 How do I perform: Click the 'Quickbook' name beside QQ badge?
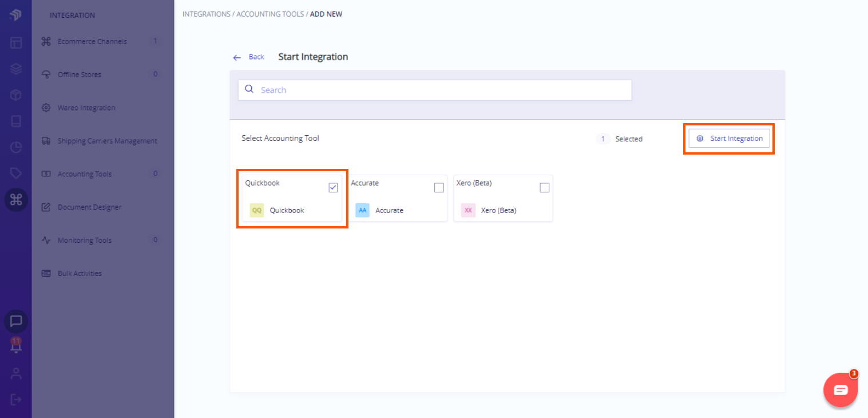tap(287, 210)
